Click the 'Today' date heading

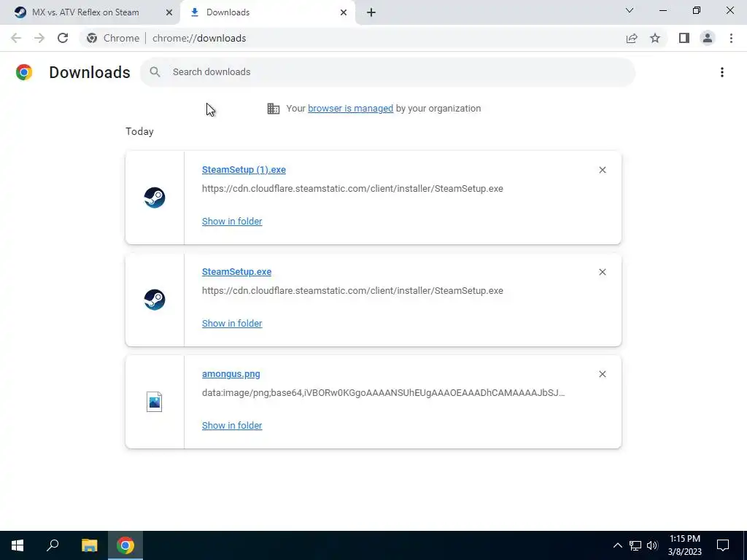coord(139,131)
